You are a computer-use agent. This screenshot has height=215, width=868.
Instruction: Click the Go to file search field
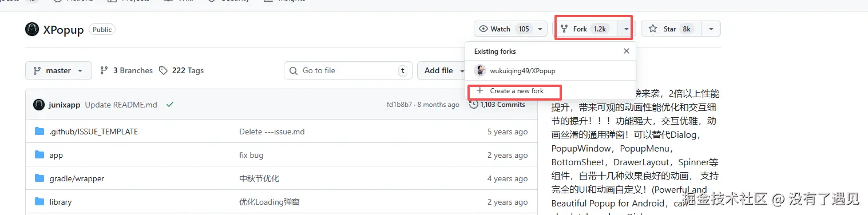pyautogui.click(x=348, y=70)
